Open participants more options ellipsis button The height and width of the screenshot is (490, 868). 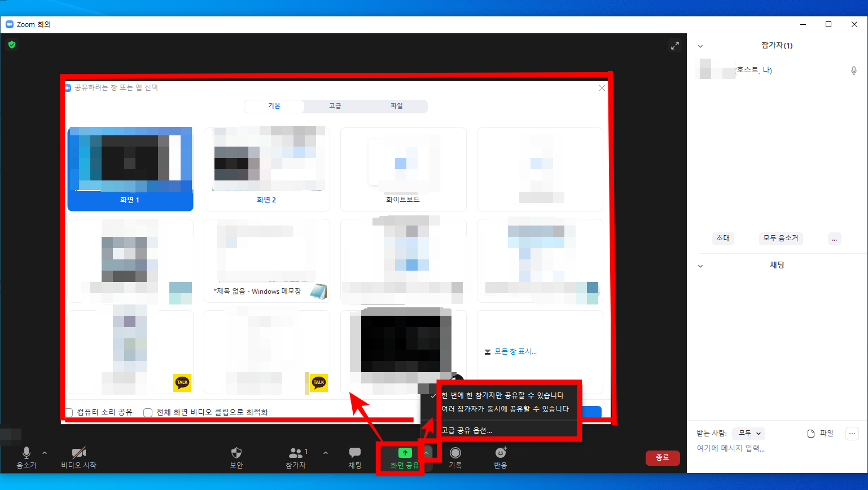834,239
